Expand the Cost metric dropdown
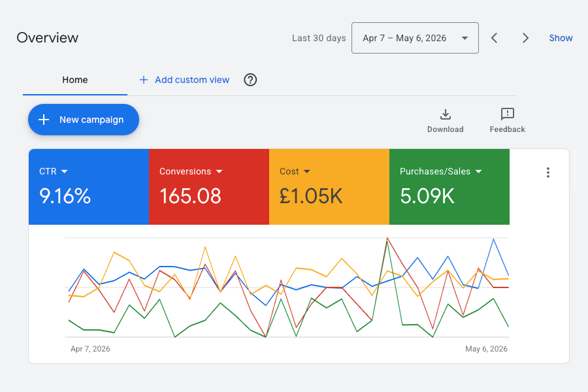This screenshot has height=392, width=588. point(307,171)
